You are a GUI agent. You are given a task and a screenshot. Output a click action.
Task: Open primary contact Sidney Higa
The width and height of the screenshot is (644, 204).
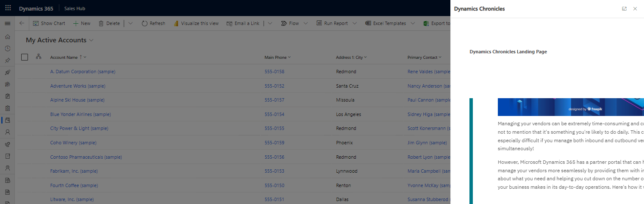429,114
